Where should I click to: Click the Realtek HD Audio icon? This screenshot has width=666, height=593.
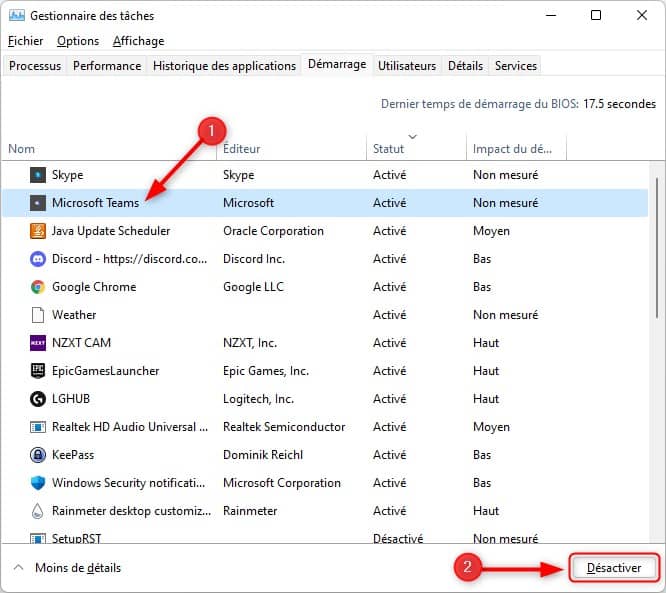click(38, 427)
